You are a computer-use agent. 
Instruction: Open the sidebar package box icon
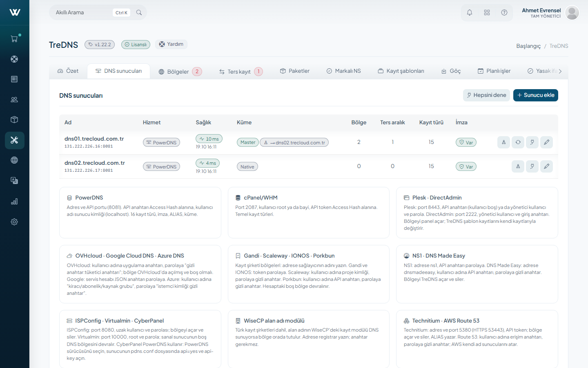point(14,120)
